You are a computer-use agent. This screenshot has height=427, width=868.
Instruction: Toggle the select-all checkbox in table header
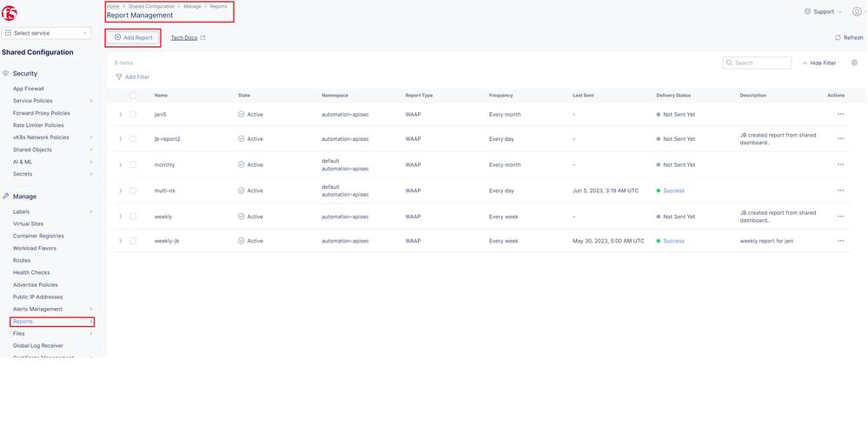[x=133, y=96]
